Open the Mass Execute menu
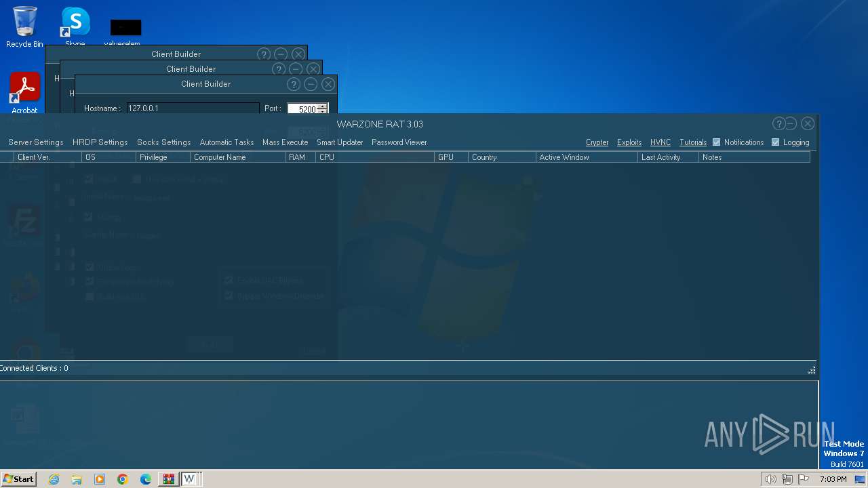The height and width of the screenshot is (488, 868). (285, 142)
